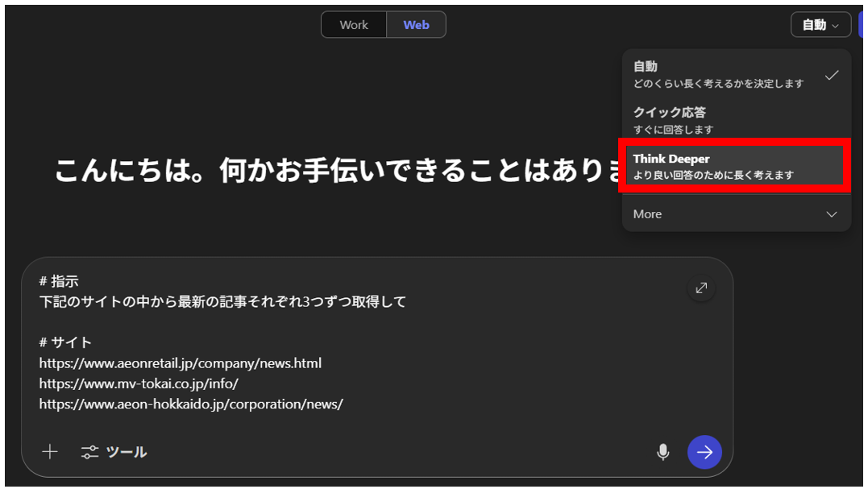Click the mv-tokai.co.jp info URL text
The height and width of the screenshot is (489, 868).
pos(139,384)
